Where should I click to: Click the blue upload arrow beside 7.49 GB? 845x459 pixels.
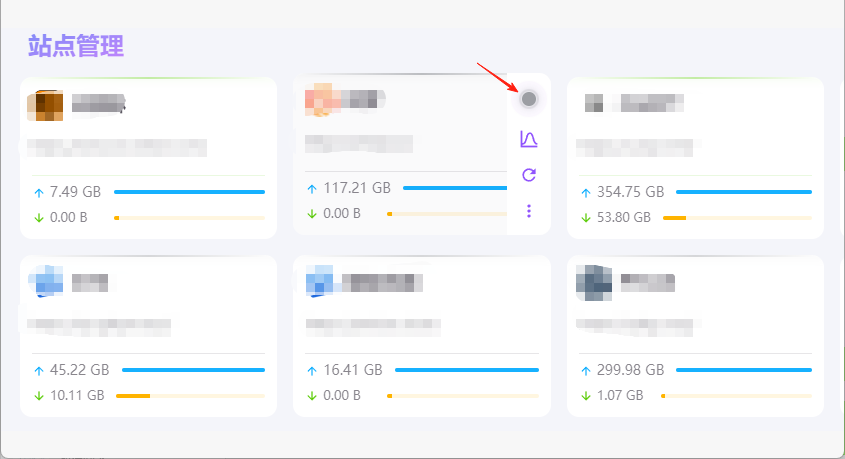click(x=39, y=192)
